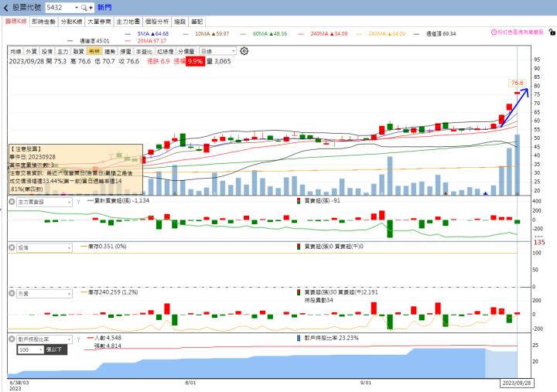Toggle the 趨勢 overlay button
557x392 pixels.
(x=110, y=52)
